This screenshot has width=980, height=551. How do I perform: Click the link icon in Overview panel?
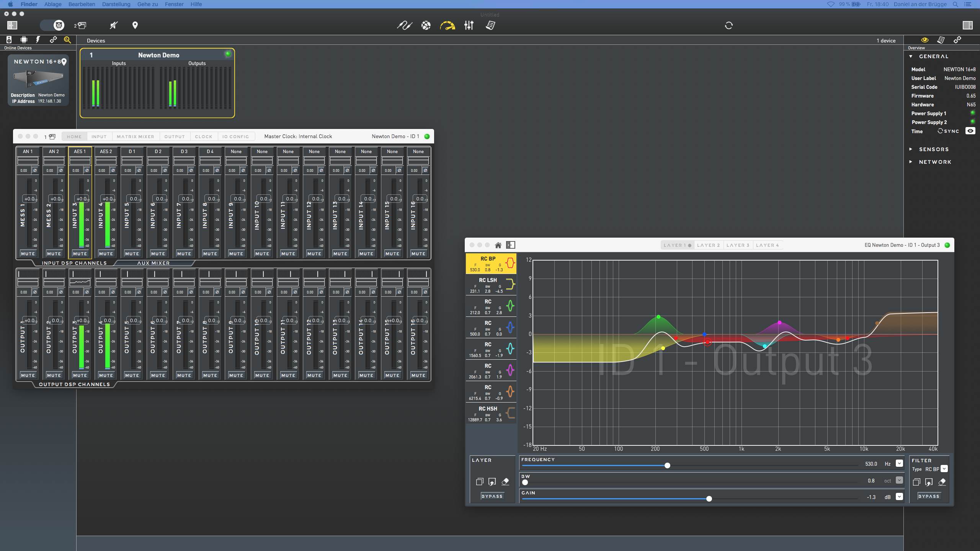tap(957, 40)
